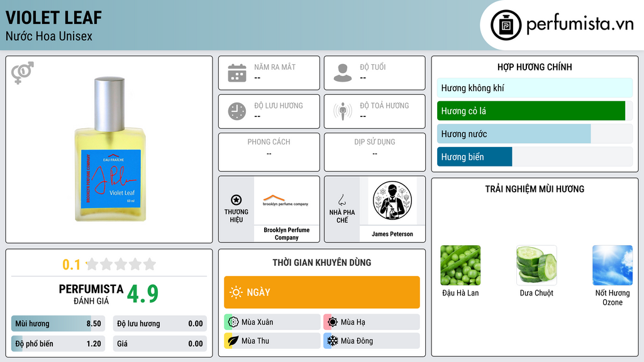Open James Peterson perfumer portrait

(x=392, y=200)
